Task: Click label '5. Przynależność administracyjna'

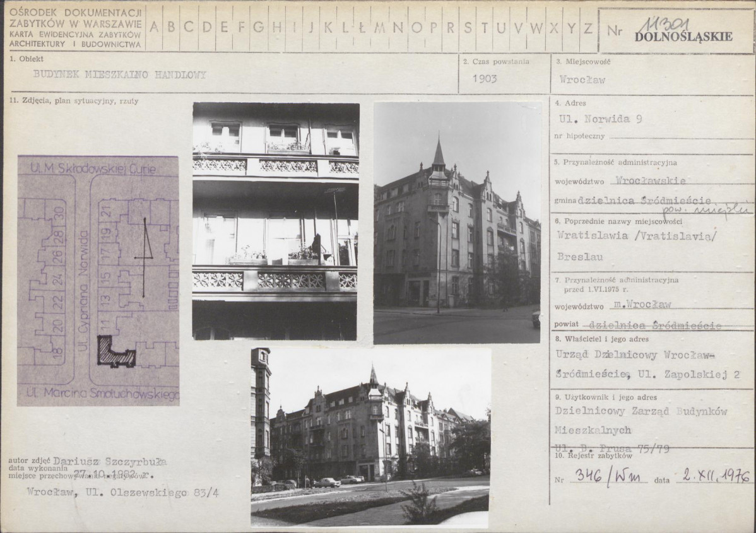Action: (x=615, y=162)
